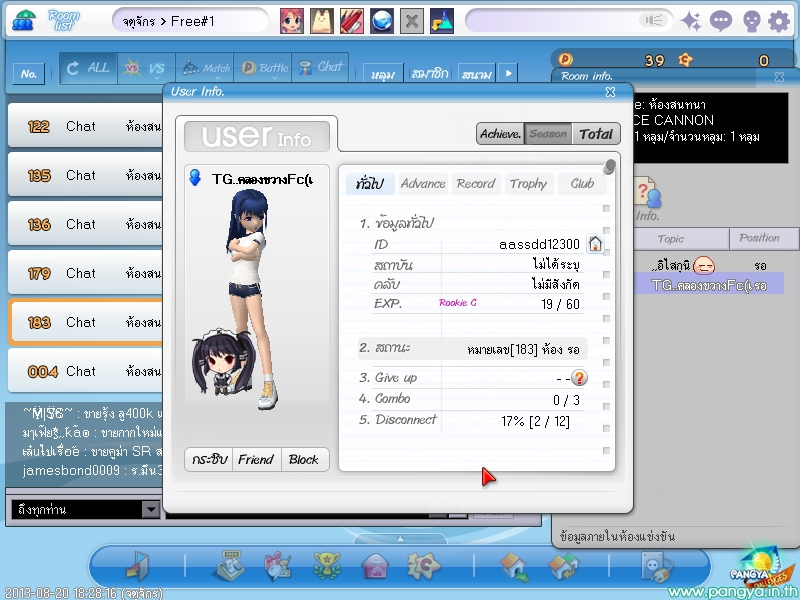The width and height of the screenshot is (800, 600).
Task: Click the Pang coin icon next to 39
Action: (565, 60)
